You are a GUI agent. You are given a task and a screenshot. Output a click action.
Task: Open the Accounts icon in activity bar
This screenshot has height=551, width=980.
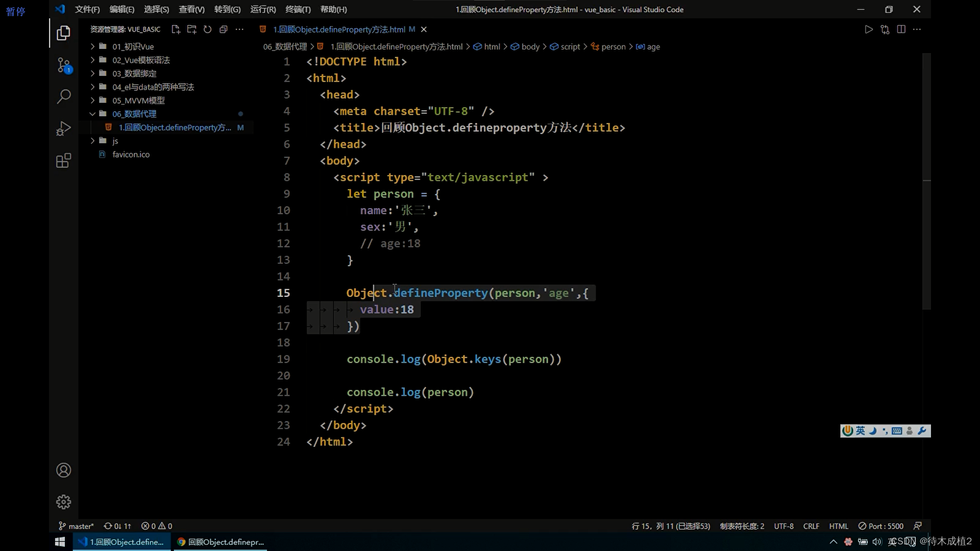tap(63, 470)
